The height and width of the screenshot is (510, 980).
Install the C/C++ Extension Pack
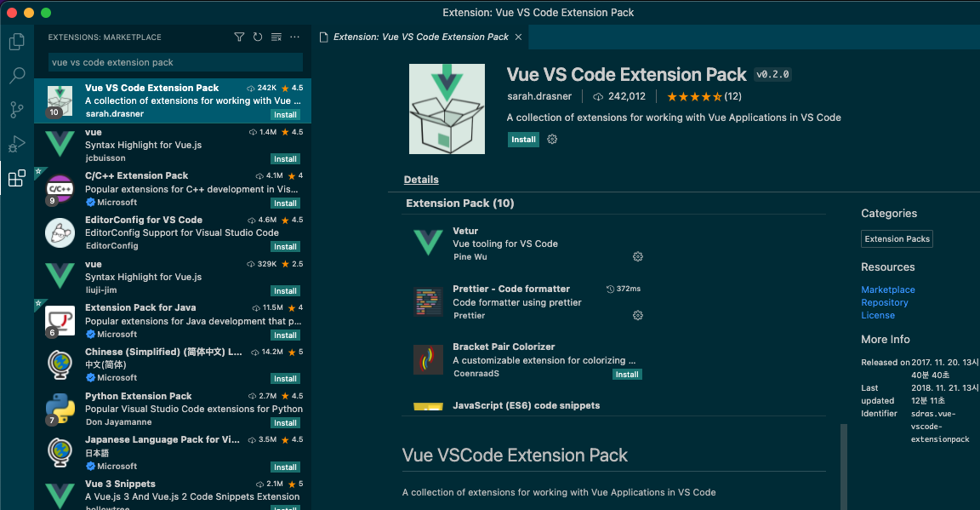tap(285, 203)
